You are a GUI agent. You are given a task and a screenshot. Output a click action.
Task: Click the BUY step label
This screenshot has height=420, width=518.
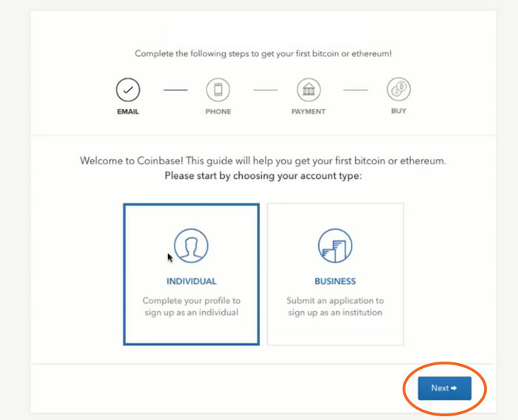tap(398, 111)
